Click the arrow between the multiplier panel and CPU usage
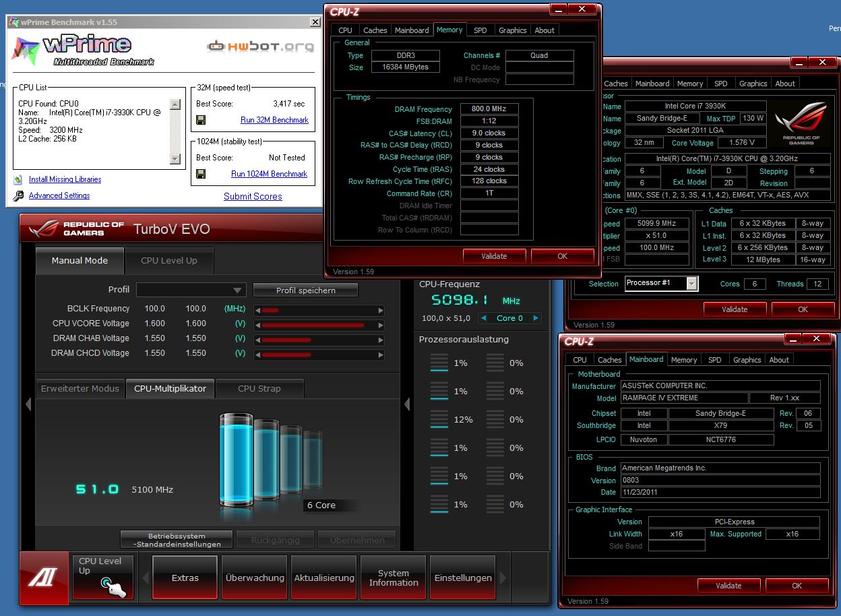This screenshot has height=616, width=841. [407, 404]
